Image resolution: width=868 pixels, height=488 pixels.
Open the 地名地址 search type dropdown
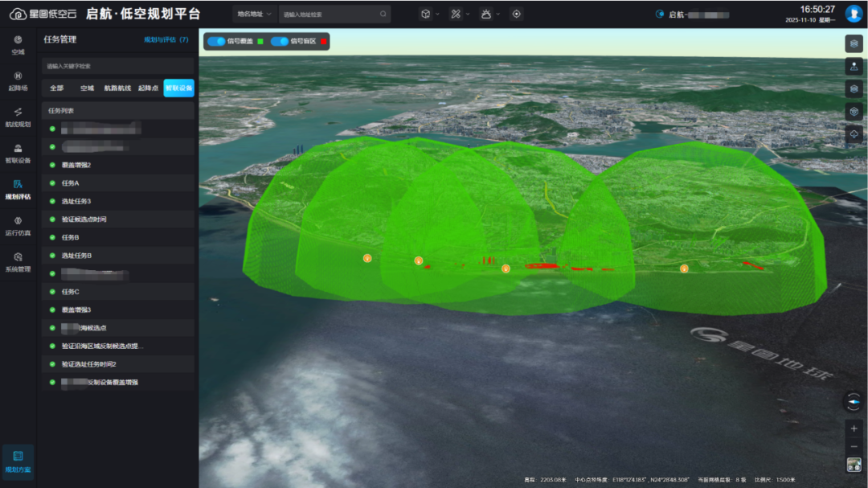tap(255, 14)
